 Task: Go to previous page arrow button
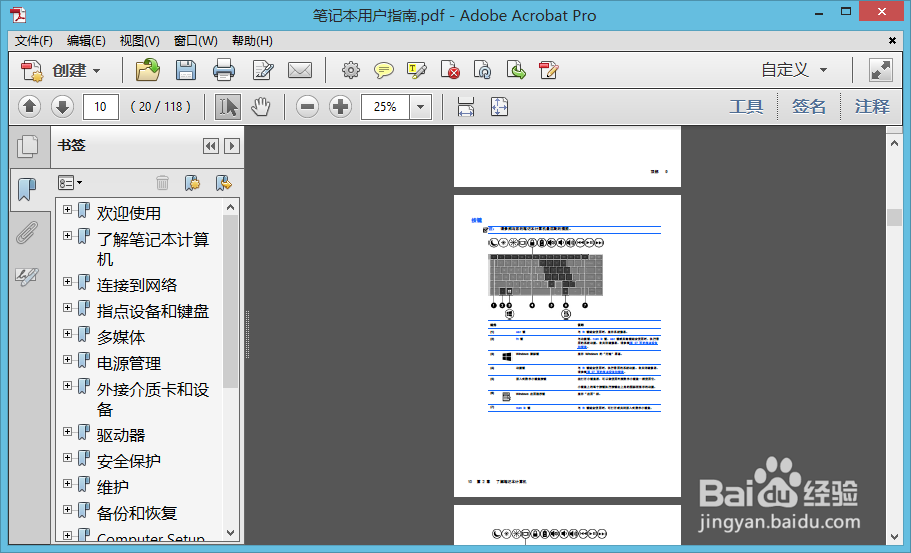click(x=30, y=107)
